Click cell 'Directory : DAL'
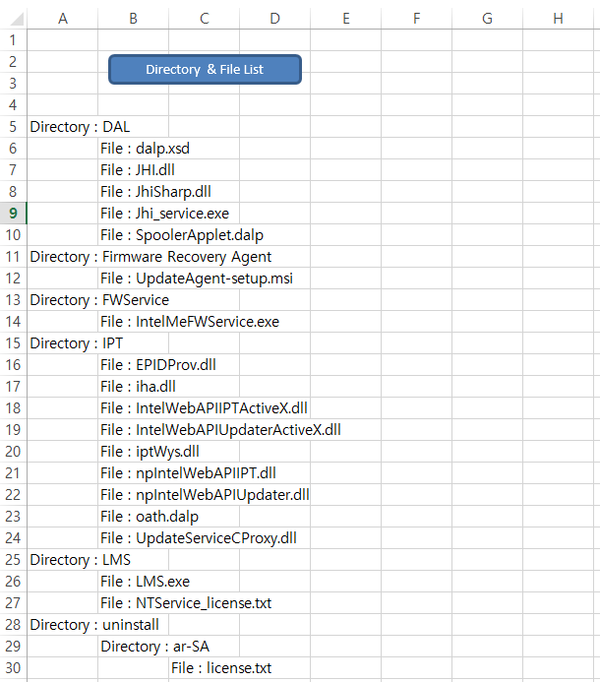The image size is (600, 682). [80, 127]
